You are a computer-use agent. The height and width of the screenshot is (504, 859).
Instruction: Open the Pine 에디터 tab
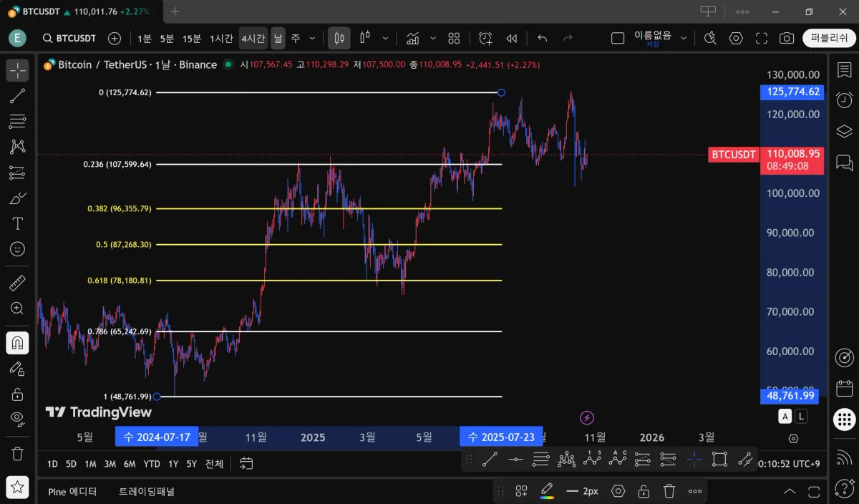click(x=72, y=492)
